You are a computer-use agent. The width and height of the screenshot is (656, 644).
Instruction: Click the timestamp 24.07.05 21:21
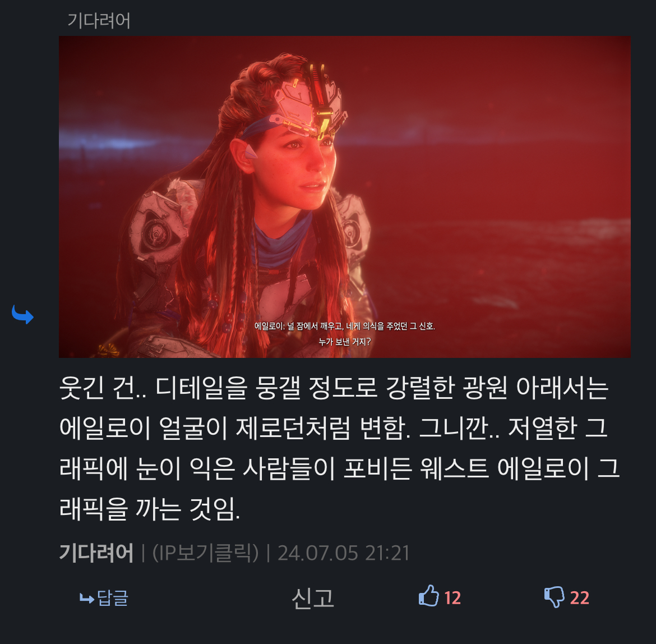click(x=344, y=553)
